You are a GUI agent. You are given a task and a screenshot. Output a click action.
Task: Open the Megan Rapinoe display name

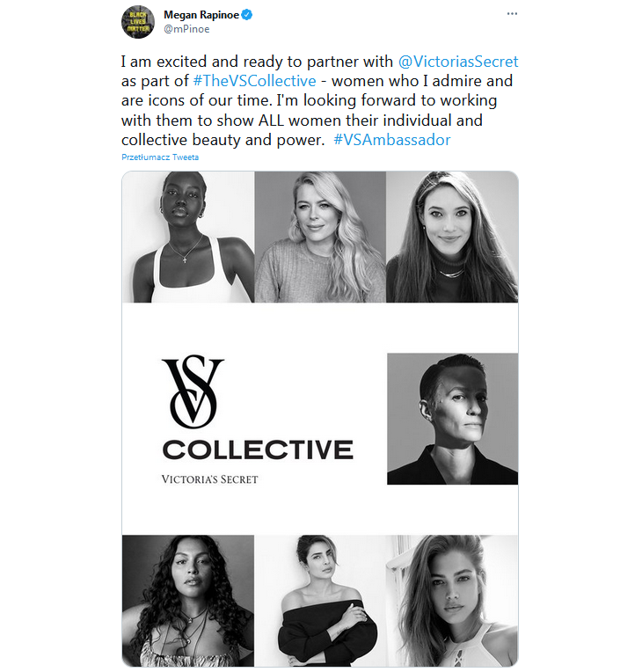[x=201, y=15]
